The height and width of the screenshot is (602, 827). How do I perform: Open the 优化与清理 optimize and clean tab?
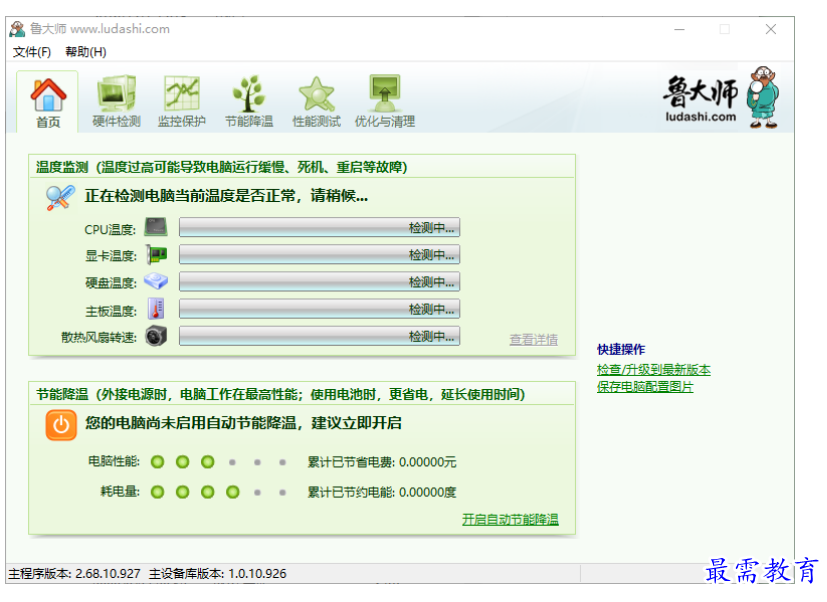(x=384, y=102)
